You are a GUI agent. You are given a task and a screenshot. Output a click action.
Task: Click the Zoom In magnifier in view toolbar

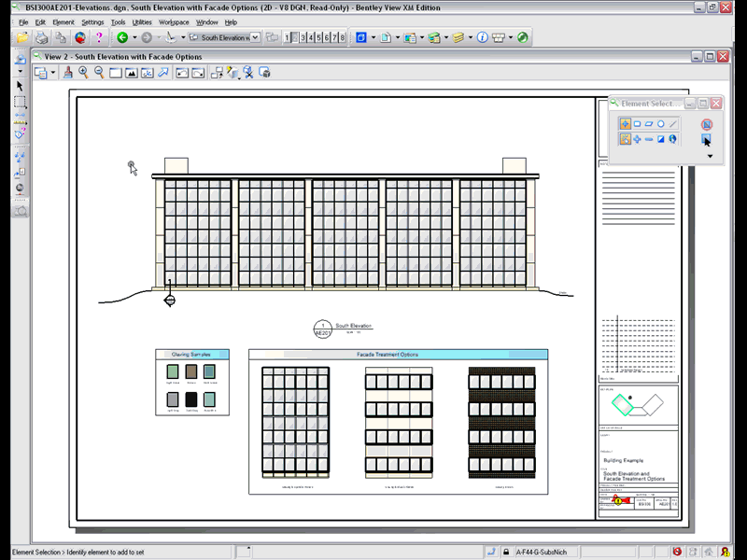click(84, 72)
